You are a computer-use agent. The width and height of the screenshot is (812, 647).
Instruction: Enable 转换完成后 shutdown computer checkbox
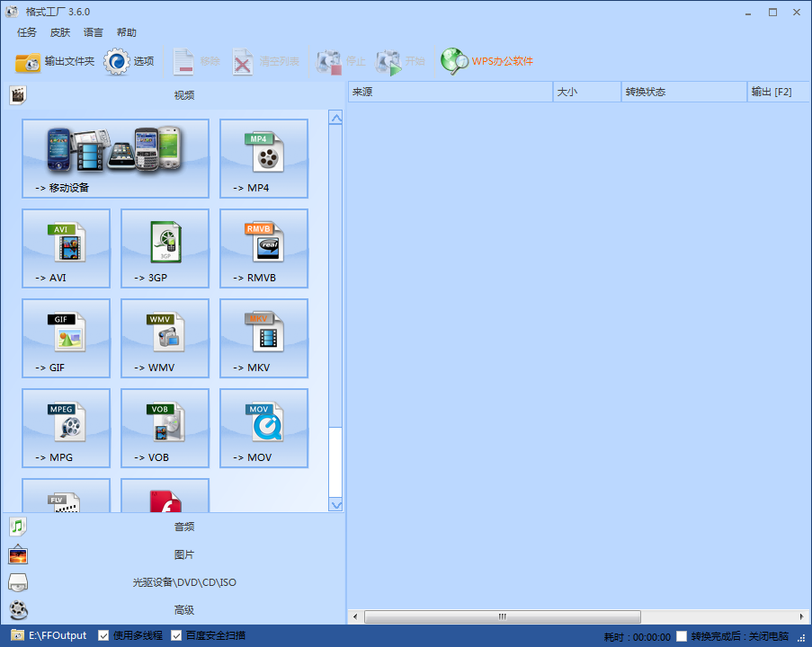tap(682, 636)
